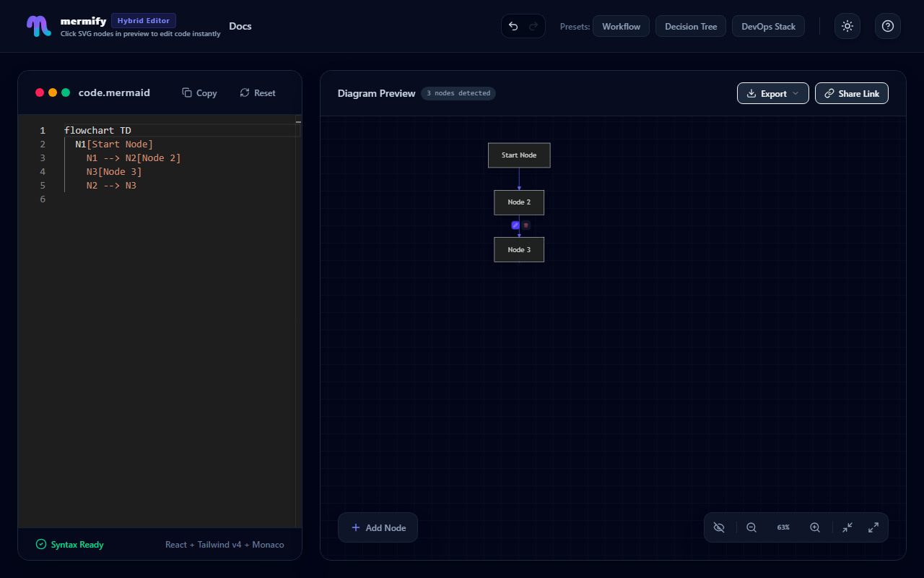This screenshot has height=578, width=924.
Task: Click line number 6 in the editor
Action: click(x=43, y=199)
